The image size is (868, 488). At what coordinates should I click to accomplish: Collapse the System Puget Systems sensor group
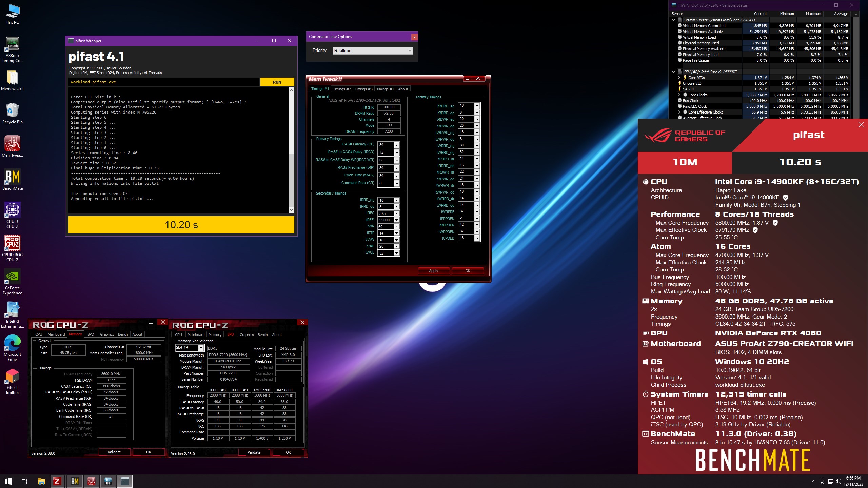pyautogui.click(x=673, y=20)
